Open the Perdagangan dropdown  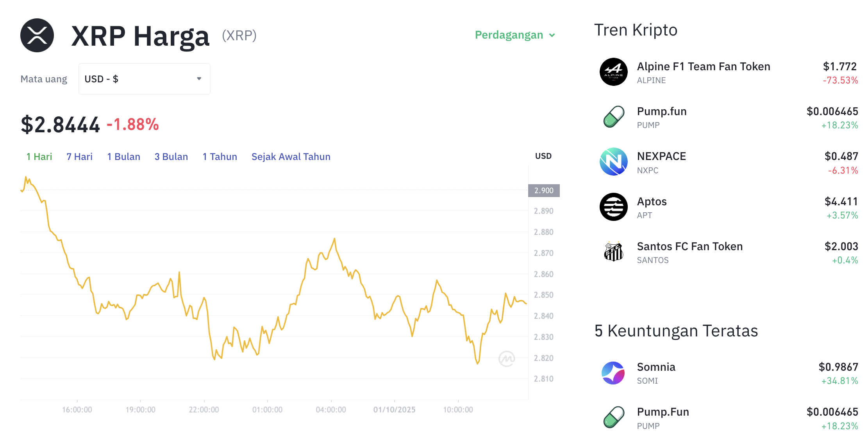click(514, 35)
